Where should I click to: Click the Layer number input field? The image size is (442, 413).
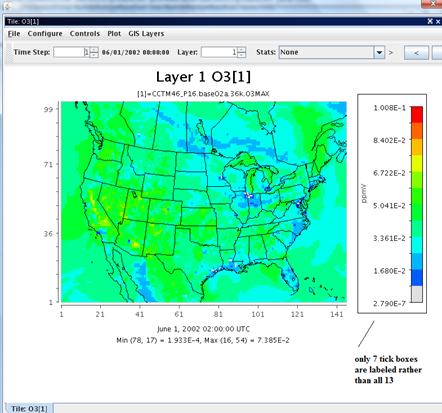pyautogui.click(x=219, y=52)
